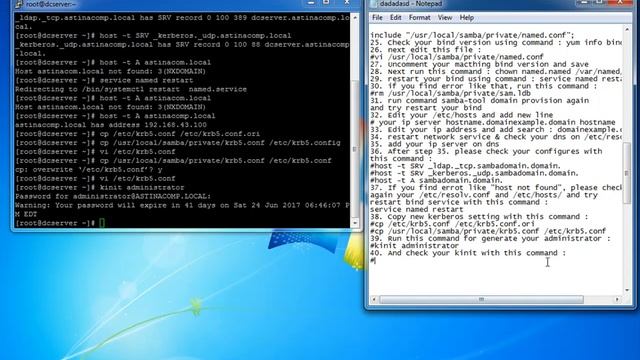The height and width of the screenshot is (360, 640).
Task: Click 'host -t SRV _kerberos._udp.astinacomp.local' terminal command
Action: point(196,36)
